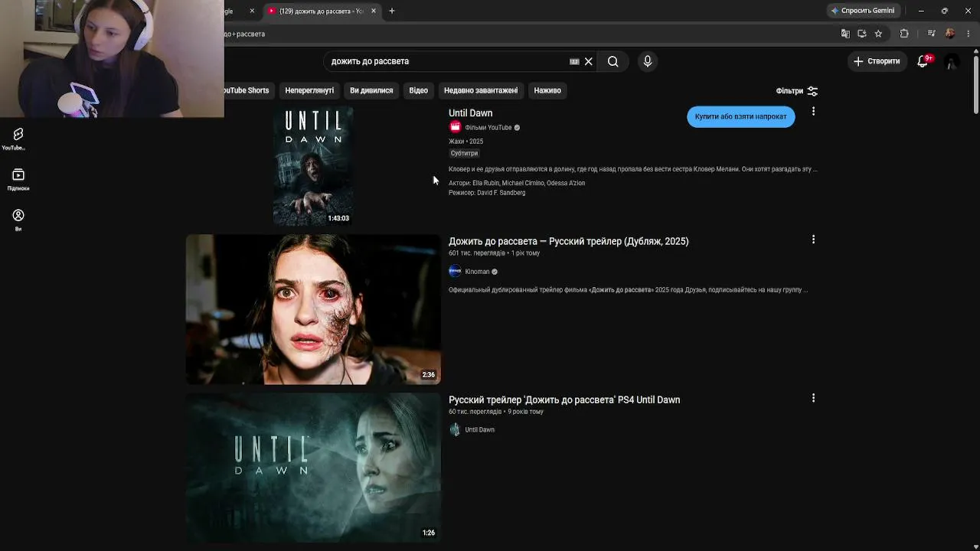Click the '601 тис. переглядів' view count
This screenshot has height=551, width=980.
(x=476, y=253)
